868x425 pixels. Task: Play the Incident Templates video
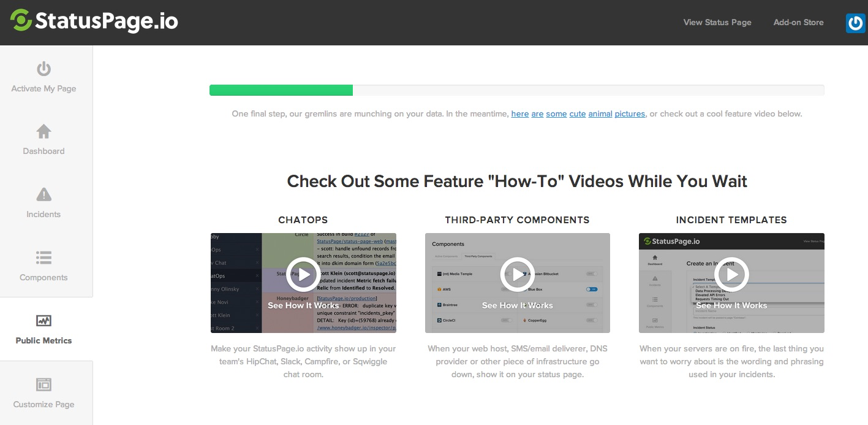point(731,274)
